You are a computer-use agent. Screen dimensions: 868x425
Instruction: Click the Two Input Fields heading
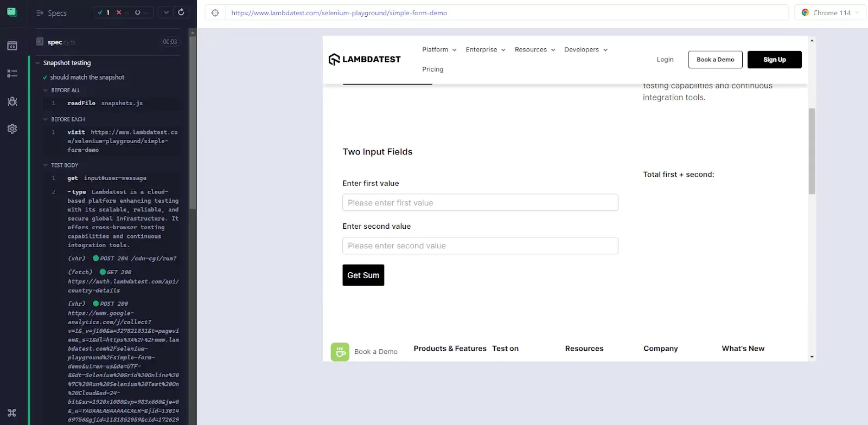[x=378, y=152]
